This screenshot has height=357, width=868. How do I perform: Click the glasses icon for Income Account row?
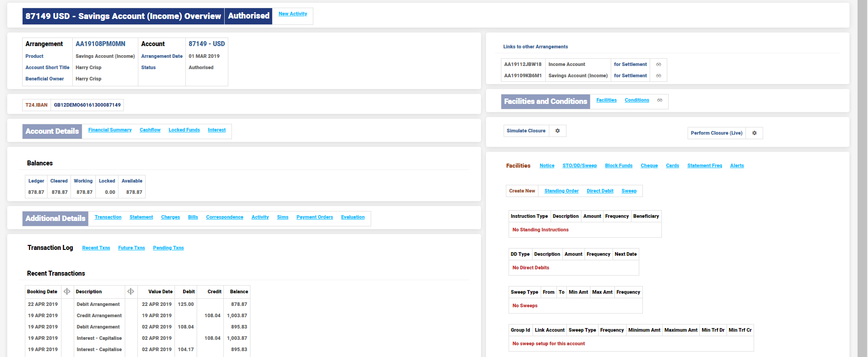(658, 65)
